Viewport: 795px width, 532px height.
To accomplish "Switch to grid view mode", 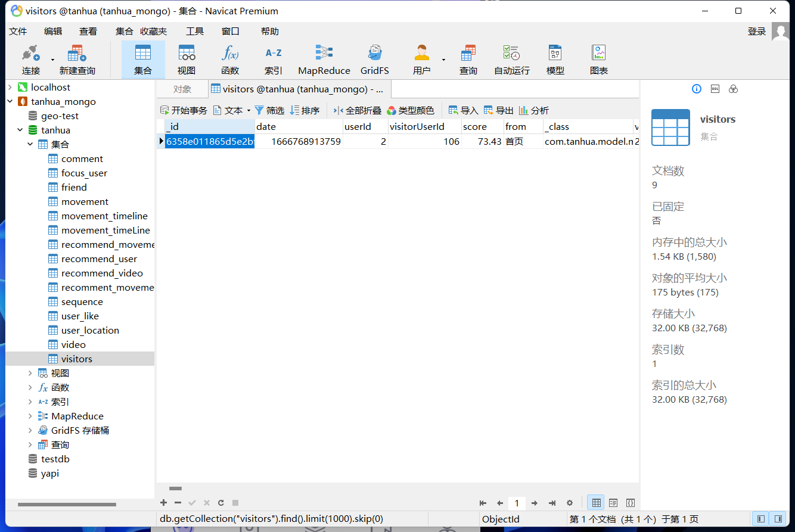I will coord(596,503).
